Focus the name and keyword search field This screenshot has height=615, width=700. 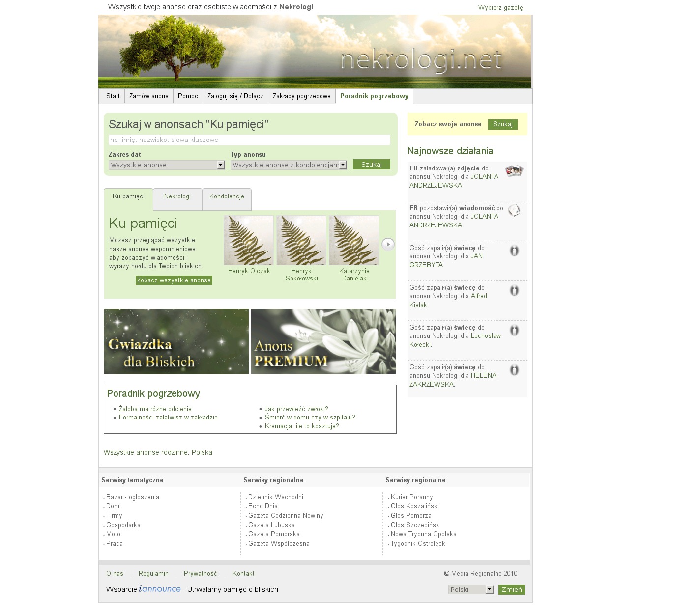point(249,140)
